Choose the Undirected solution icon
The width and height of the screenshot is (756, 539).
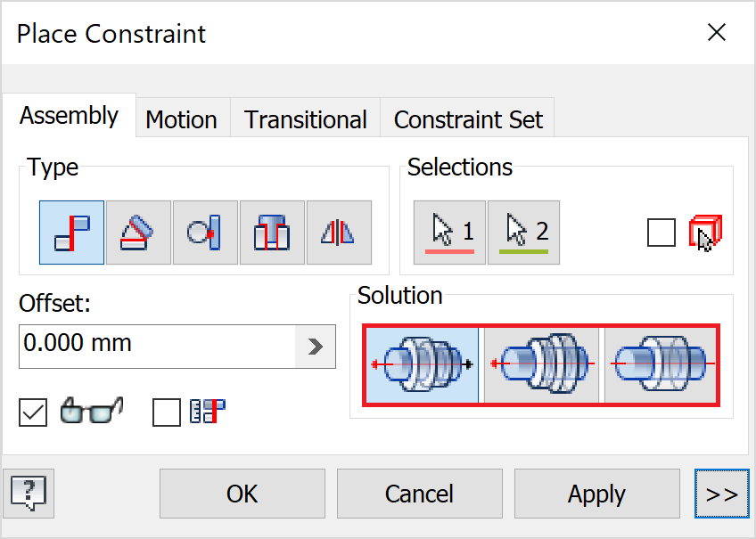click(x=660, y=365)
